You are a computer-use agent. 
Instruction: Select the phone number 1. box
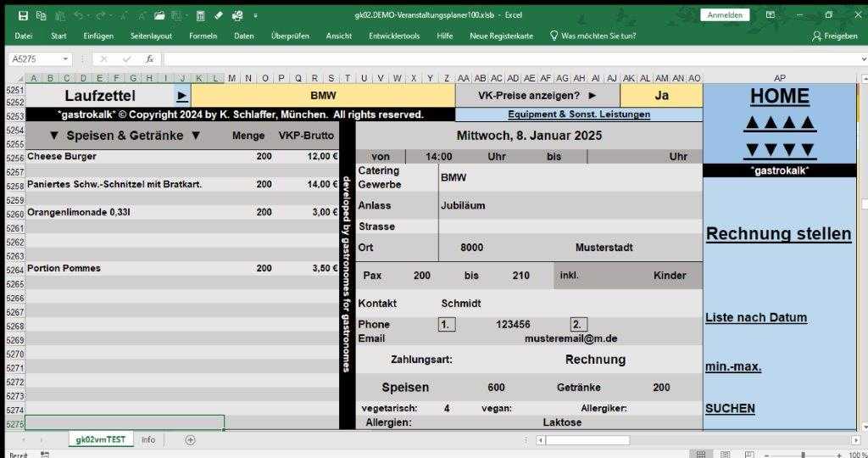[x=447, y=324]
